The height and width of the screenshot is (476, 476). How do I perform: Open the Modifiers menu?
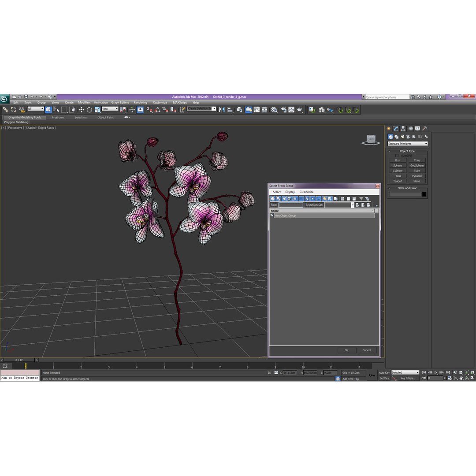click(84, 103)
